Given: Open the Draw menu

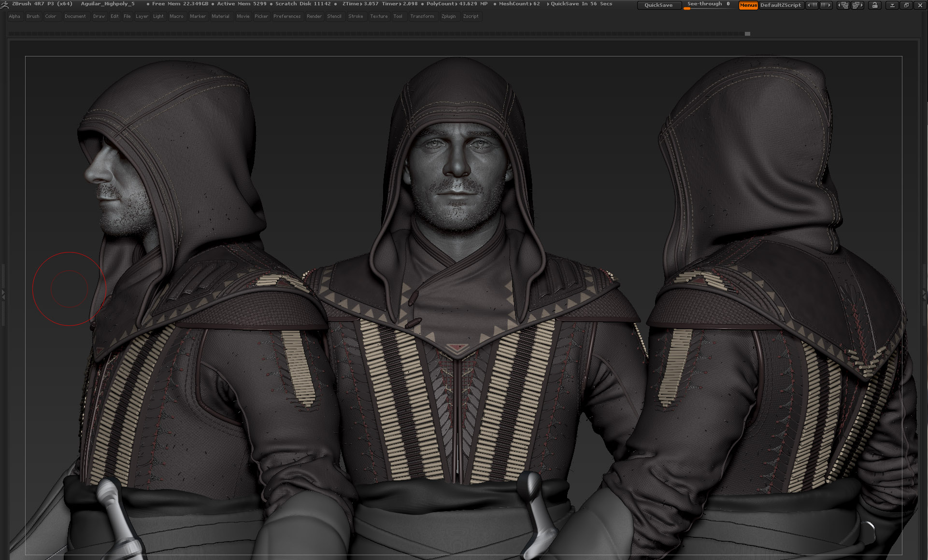Looking at the screenshot, I should click(99, 16).
